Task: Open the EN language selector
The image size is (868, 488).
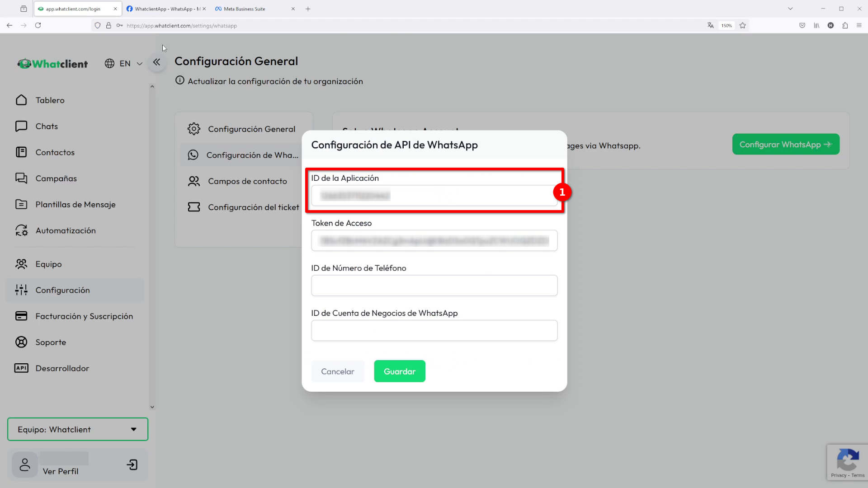Action: (x=123, y=64)
